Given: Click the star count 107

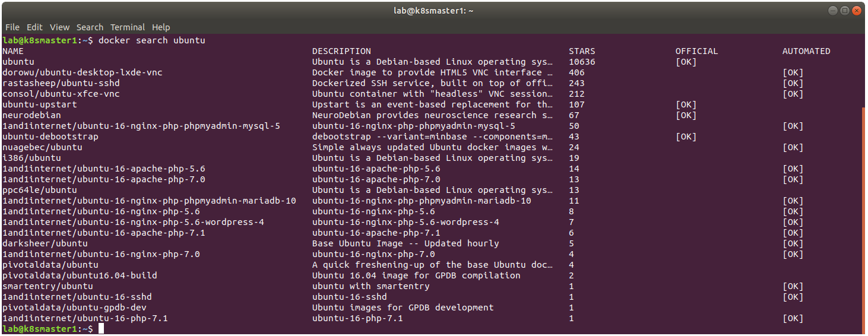Looking at the screenshot, I should coord(576,104).
